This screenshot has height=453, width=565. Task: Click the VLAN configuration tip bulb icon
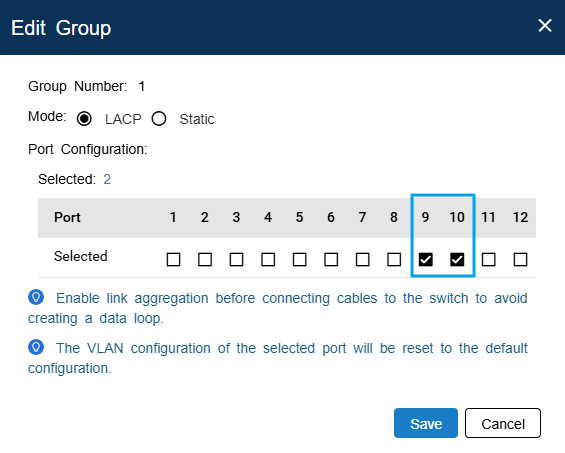coord(36,347)
